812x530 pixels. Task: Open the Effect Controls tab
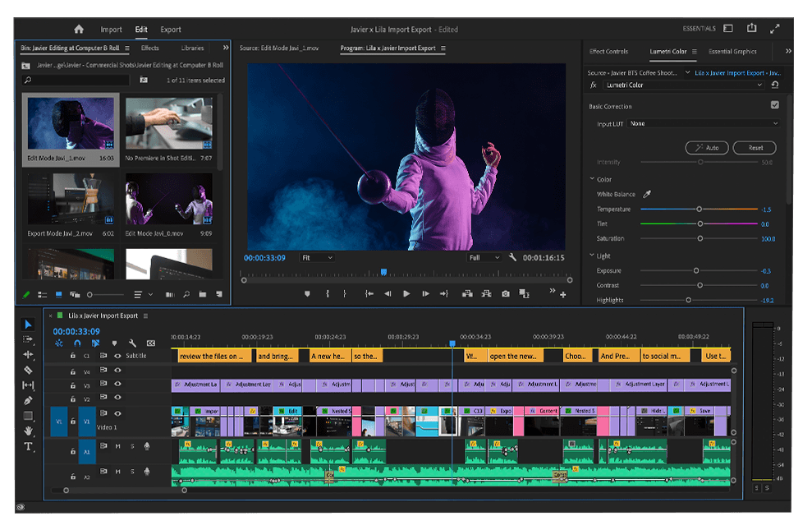pyautogui.click(x=608, y=52)
